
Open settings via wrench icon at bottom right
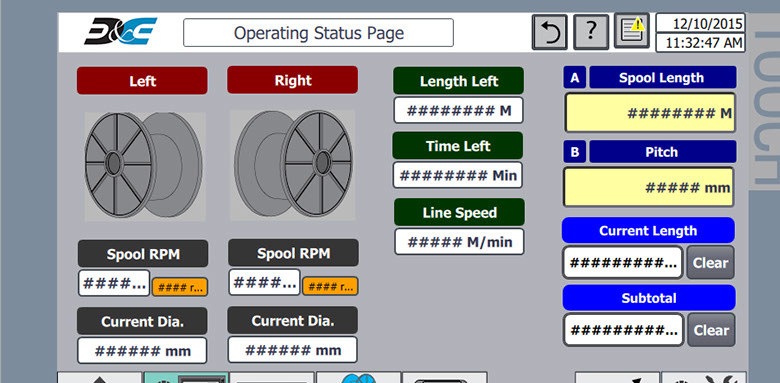(x=703, y=378)
